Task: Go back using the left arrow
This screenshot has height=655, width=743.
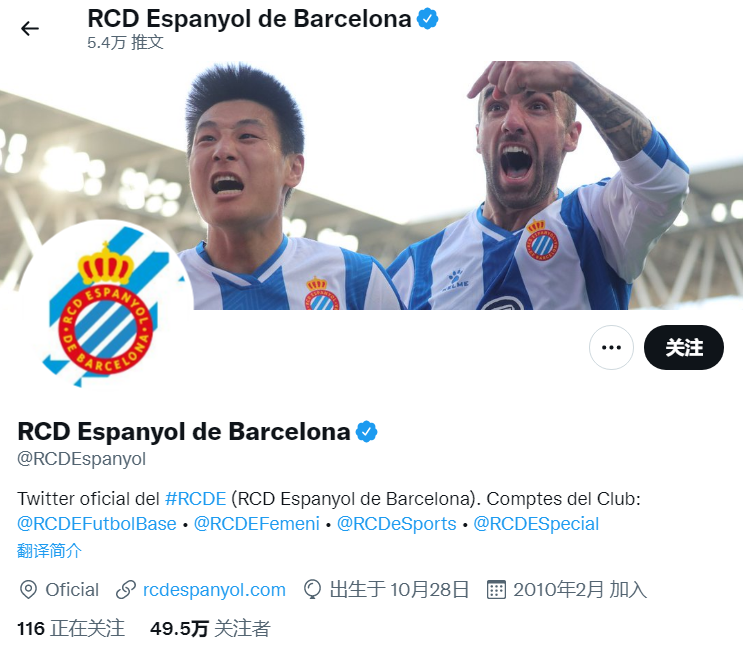Action: (29, 28)
